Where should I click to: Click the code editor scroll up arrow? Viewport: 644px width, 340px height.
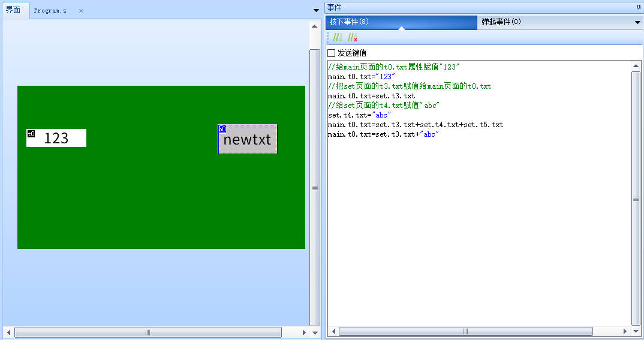[636, 66]
